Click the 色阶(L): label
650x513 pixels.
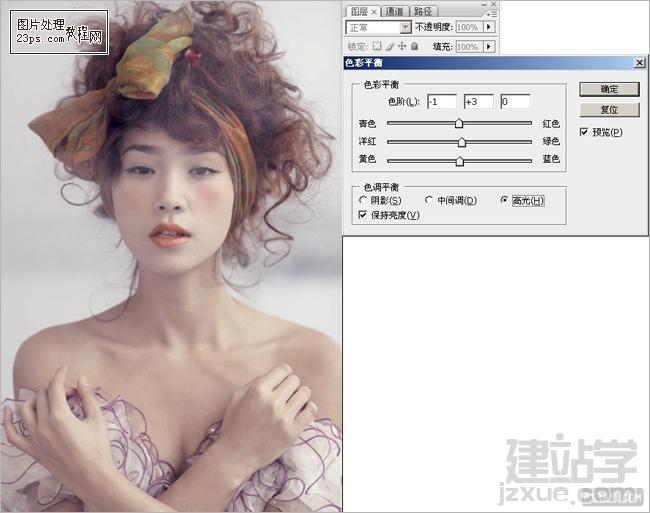click(404, 102)
